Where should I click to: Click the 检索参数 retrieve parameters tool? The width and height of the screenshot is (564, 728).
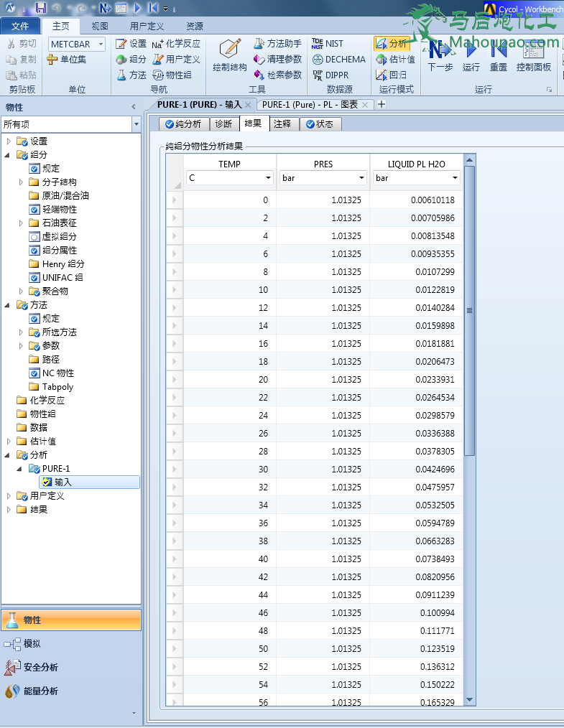tap(277, 75)
